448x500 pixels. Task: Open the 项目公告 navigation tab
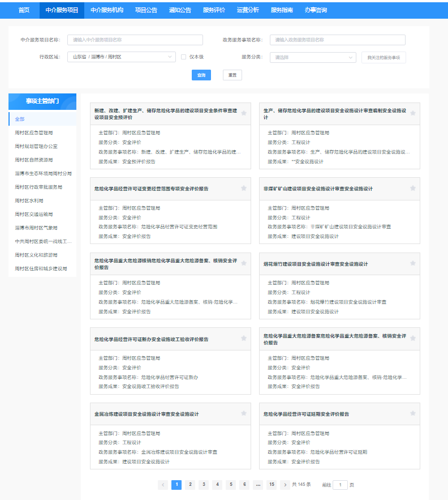146,10
